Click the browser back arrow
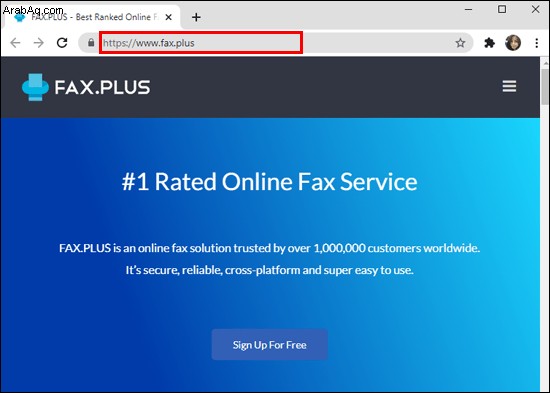The image size is (550, 393). point(15,43)
